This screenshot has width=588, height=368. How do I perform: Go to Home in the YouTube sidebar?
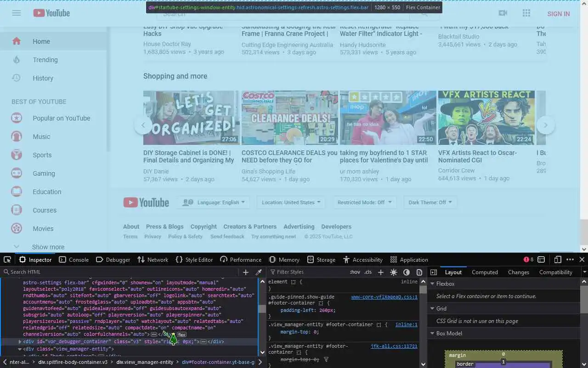click(x=53, y=41)
